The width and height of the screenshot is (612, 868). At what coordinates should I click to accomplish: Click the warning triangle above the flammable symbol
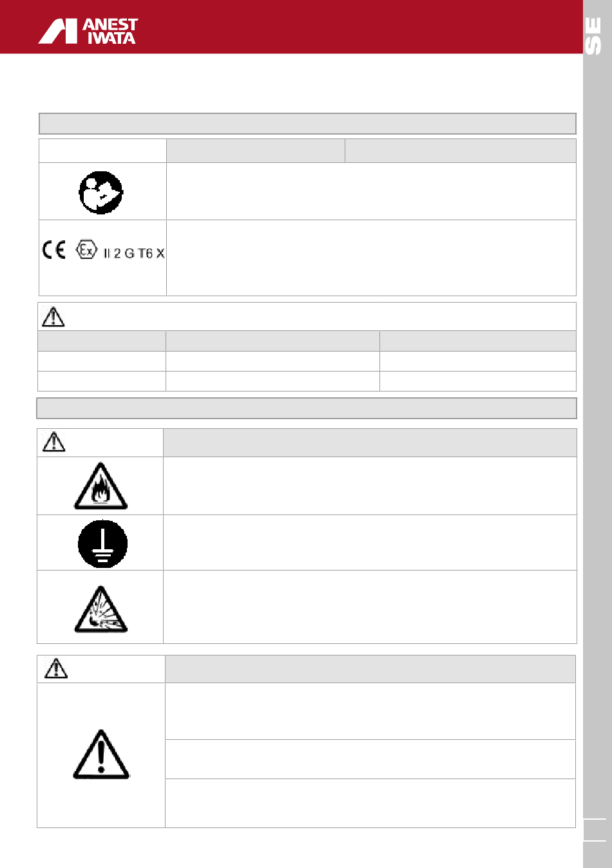[x=53, y=442]
